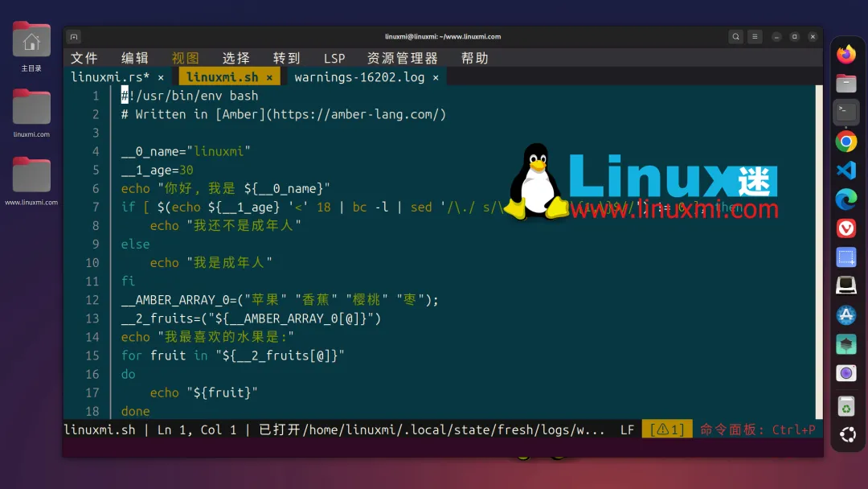Click the editor vertical scrollbar
The height and width of the screenshot is (489, 868).
[x=819, y=252]
